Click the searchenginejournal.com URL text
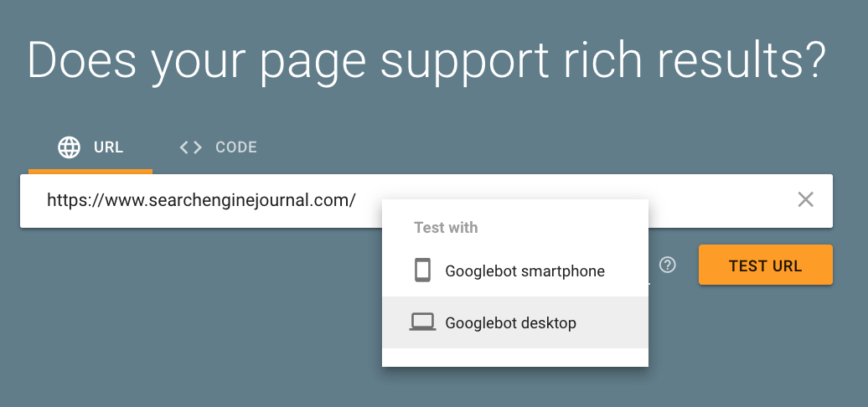Viewport: 868px width, 407px height. click(201, 200)
